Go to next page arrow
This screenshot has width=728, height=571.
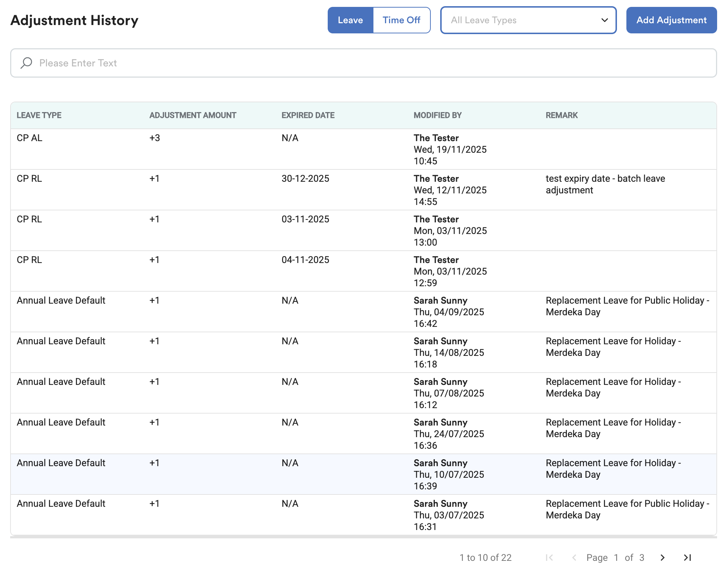[x=662, y=558]
